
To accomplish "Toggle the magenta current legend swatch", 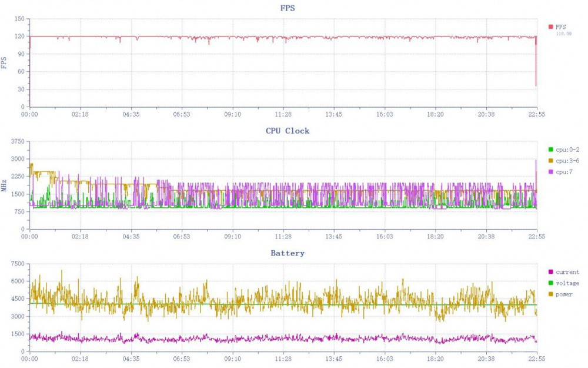I will (x=550, y=272).
